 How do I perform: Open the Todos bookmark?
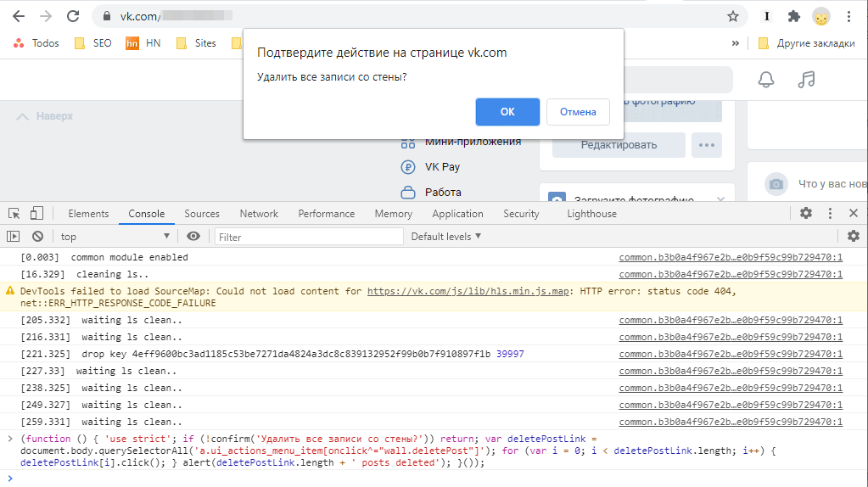click(x=36, y=43)
